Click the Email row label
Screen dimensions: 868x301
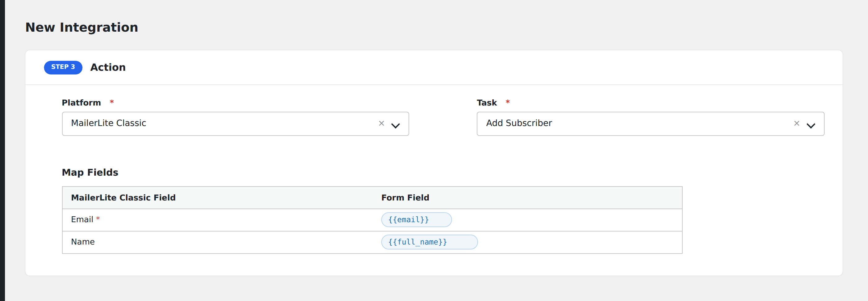82,219
